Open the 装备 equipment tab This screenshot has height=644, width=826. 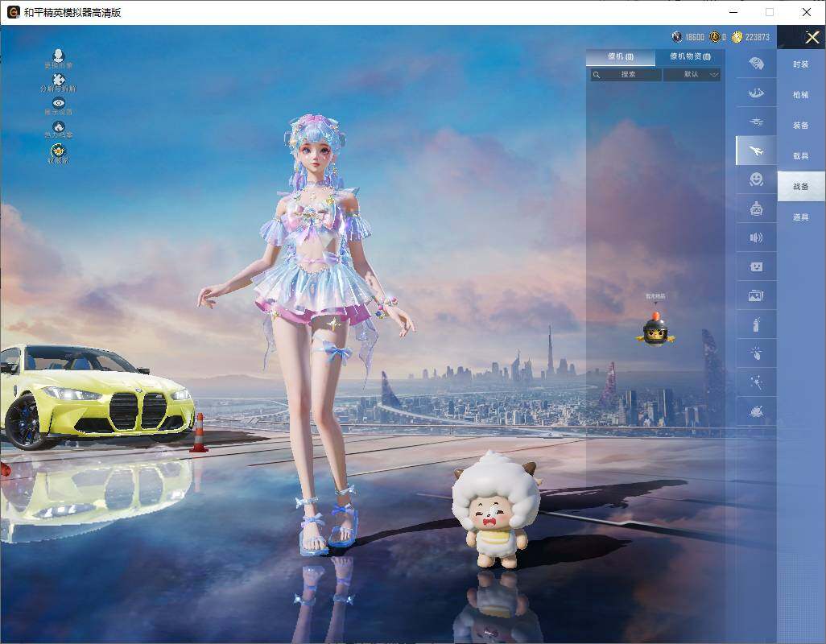(801, 126)
